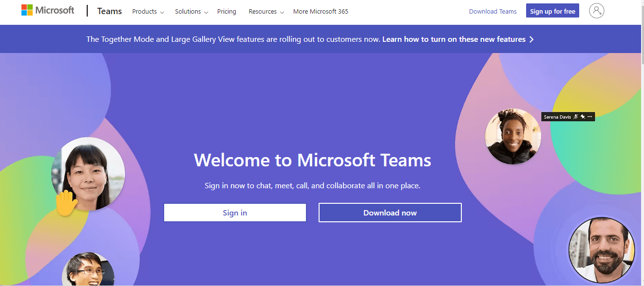Open the ellipsis menu on Serena Davis label
Image resolution: width=644 pixels, height=286 pixels.
[x=590, y=117]
